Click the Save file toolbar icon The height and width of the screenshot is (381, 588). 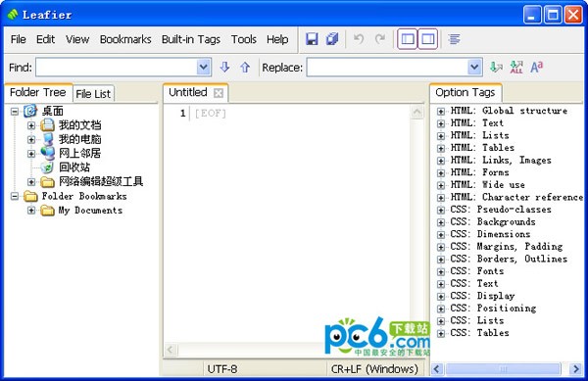point(312,39)
